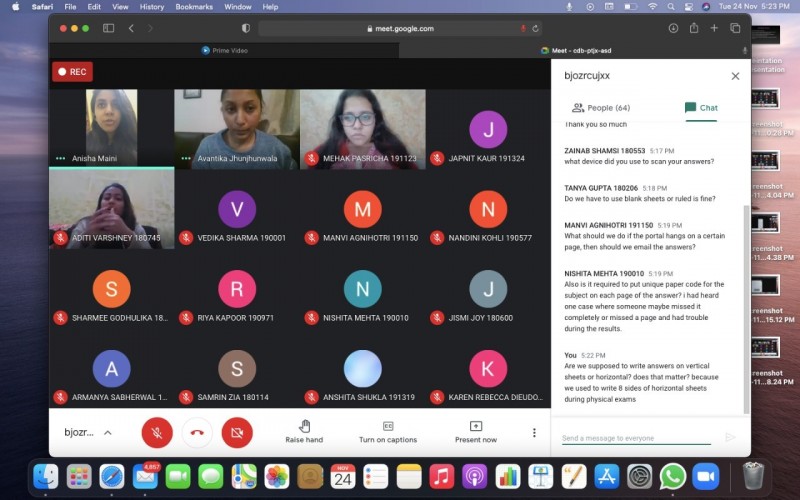Show the Safari tab overview
Viewport: 800px width, 500px height.
click(x=735, y=28)
